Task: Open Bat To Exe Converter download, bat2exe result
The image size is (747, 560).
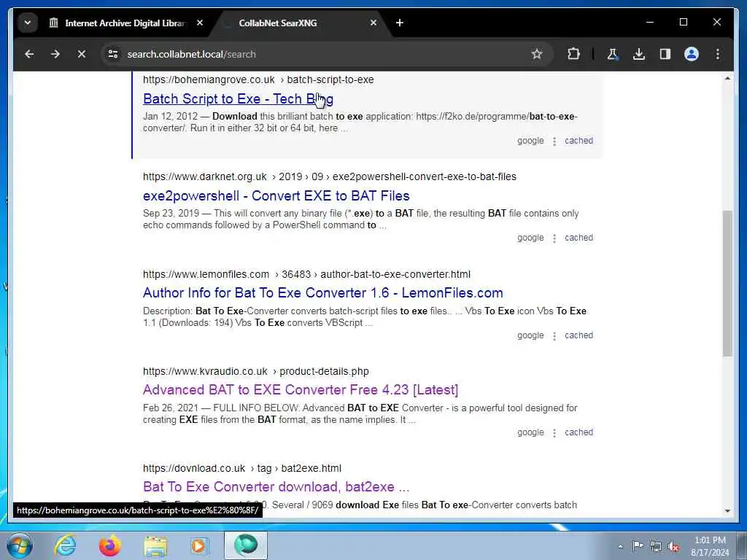Action: [276, 486]
